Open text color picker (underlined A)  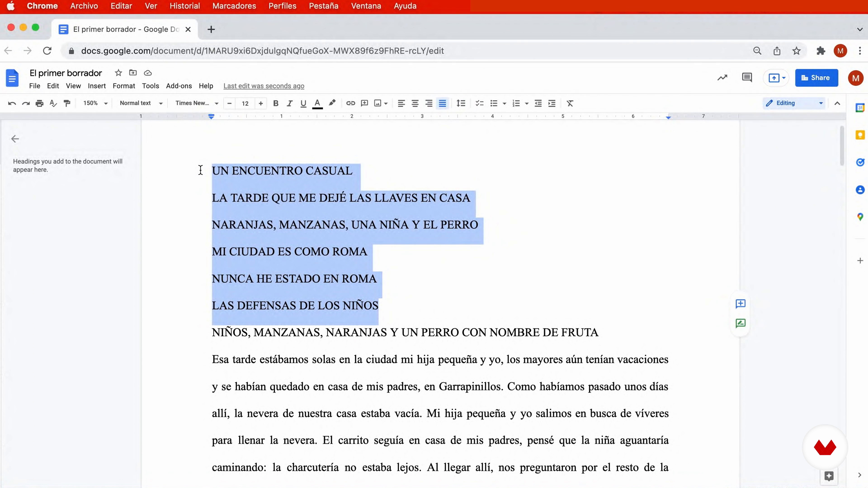(317, 103)
